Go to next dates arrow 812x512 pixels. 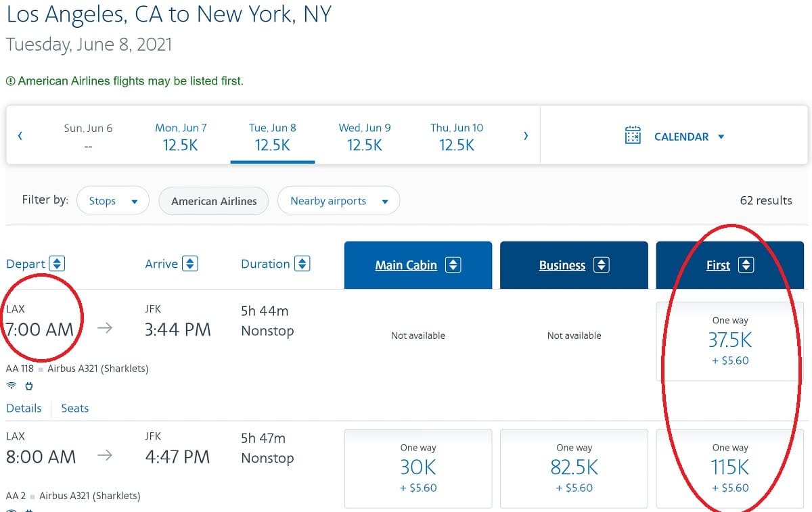point(526,136)
